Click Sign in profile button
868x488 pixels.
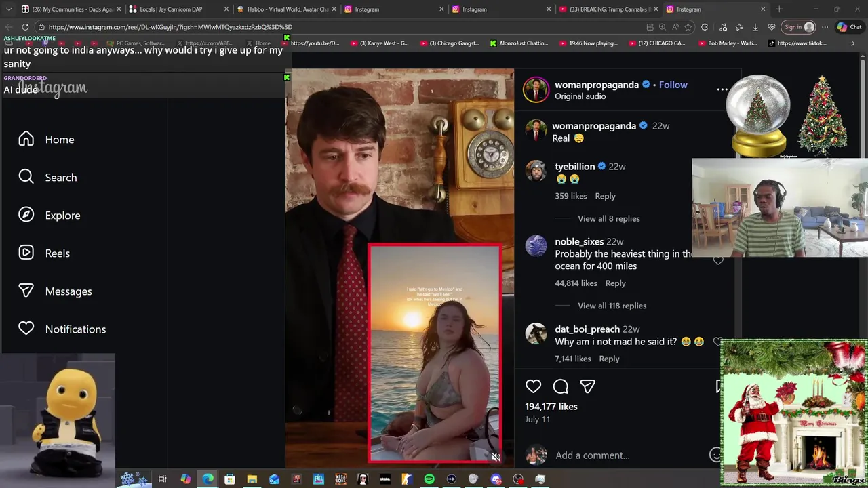point(799,27)
